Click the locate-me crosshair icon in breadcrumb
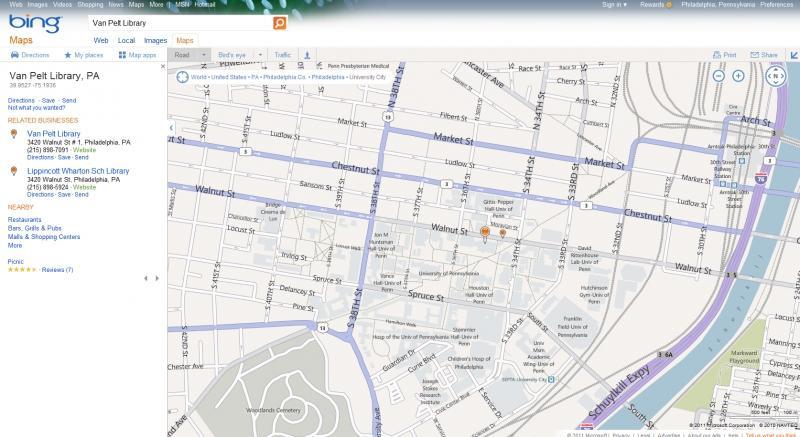The height and width of the screenshot is (437, 800). click(x=182, y=77)
